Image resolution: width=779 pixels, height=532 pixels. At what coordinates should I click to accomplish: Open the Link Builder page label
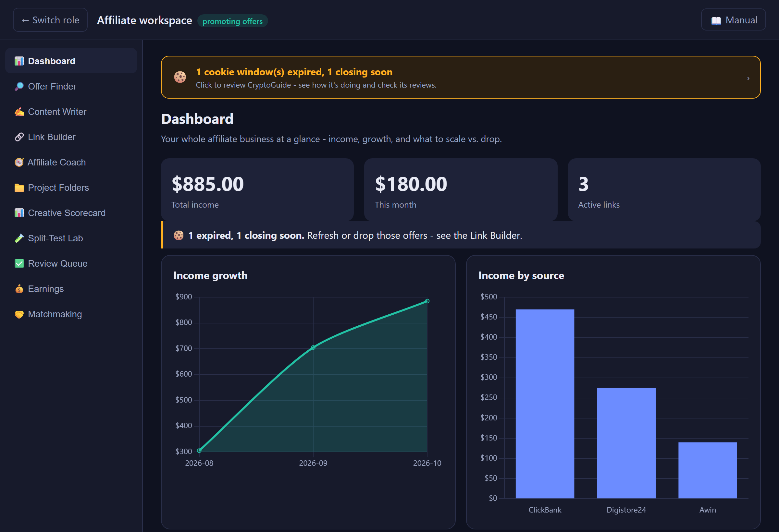[52, 137]
